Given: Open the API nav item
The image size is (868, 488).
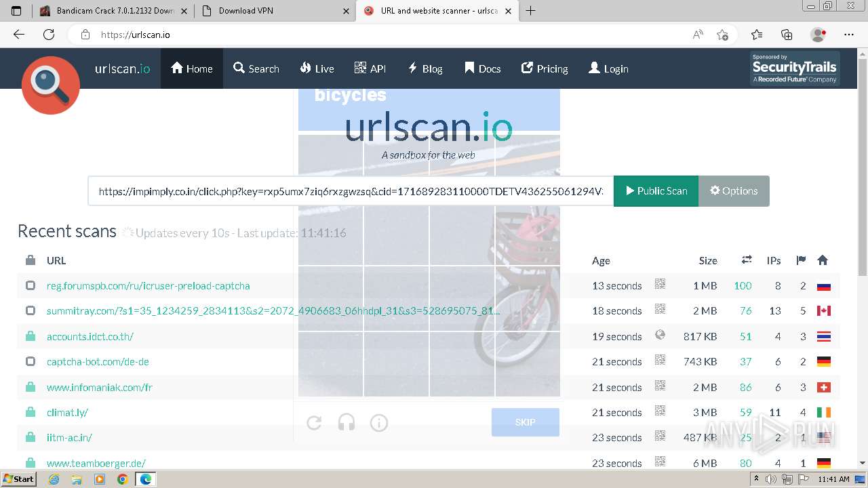Looking at the screenshot, I should [370, 68].
